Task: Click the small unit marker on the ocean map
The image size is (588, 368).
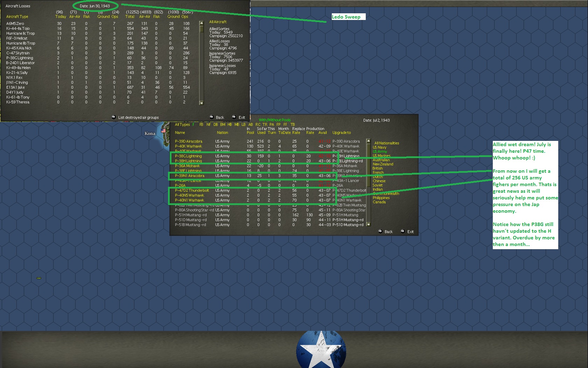Action: click(39, 278)
